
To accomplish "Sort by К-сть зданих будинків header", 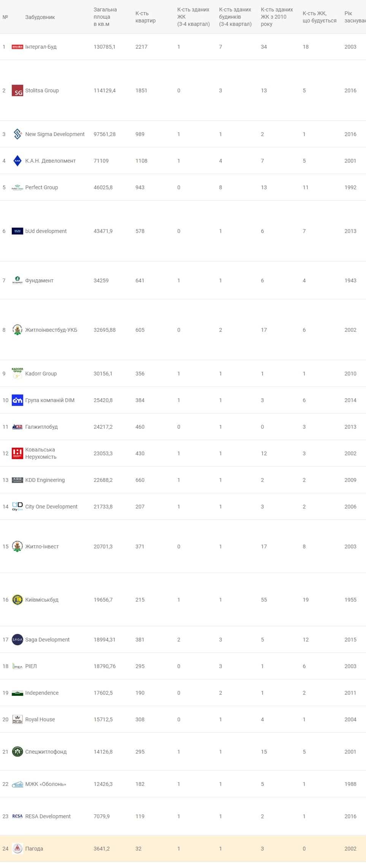I will pos(235,17).
